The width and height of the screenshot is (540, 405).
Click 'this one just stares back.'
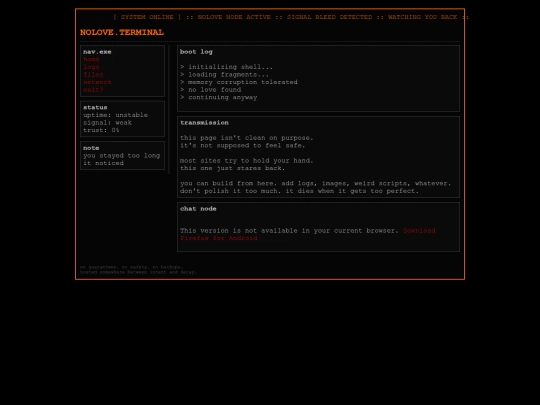coord(232,168)
